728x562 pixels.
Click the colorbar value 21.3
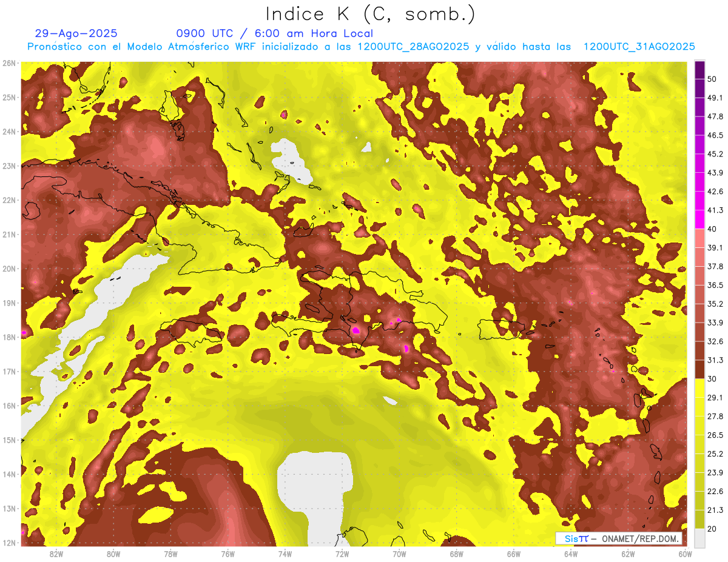[715, 510]
